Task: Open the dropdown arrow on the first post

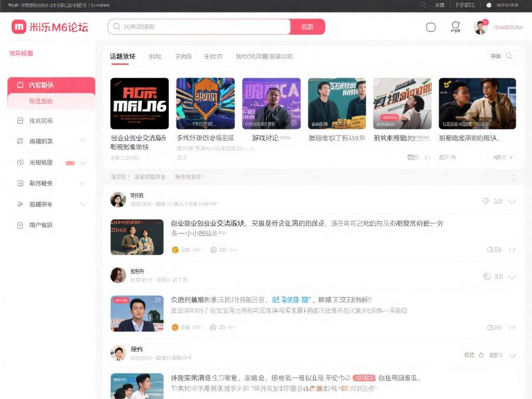Action: (512, 202)
